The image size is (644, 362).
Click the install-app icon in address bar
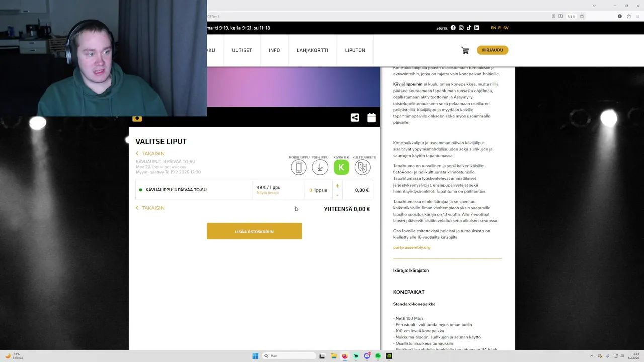click(x=561, y=16)
